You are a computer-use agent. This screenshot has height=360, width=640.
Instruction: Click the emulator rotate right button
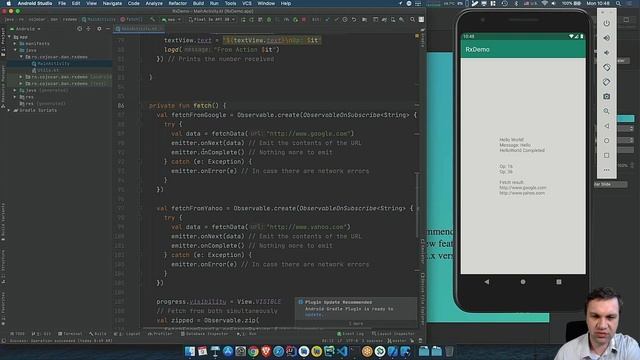607,82
